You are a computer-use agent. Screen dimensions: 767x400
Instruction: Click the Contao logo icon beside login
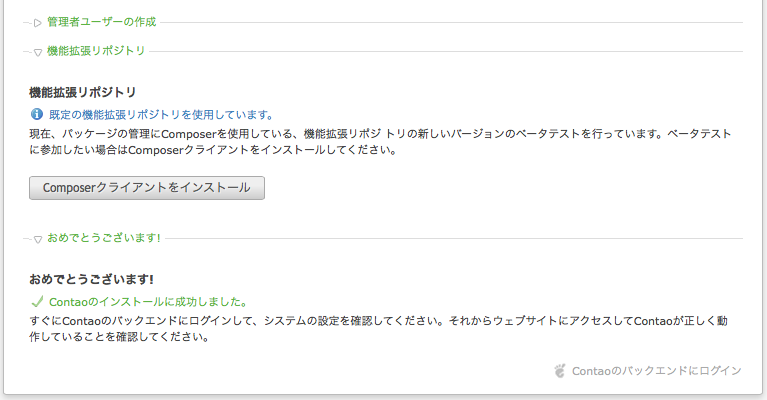coord(560,371)
